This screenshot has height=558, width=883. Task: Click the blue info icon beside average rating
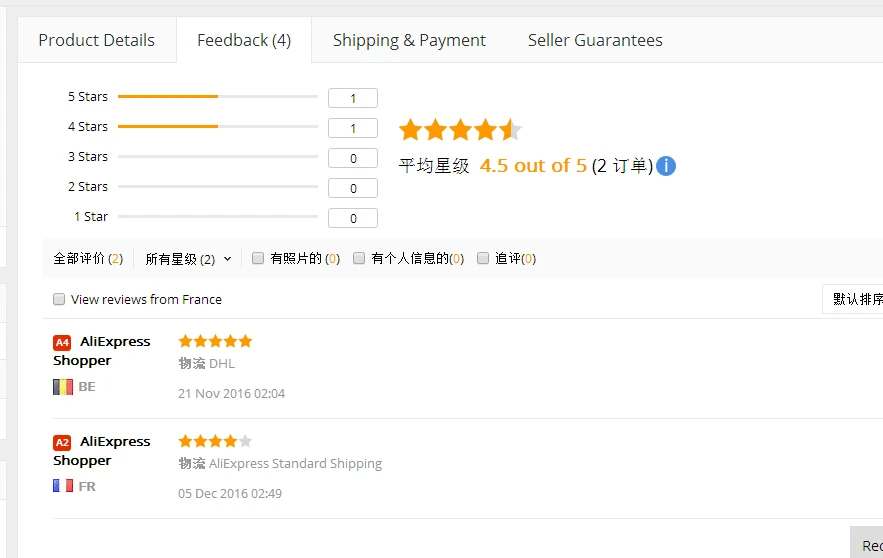(x=666, y=166)
